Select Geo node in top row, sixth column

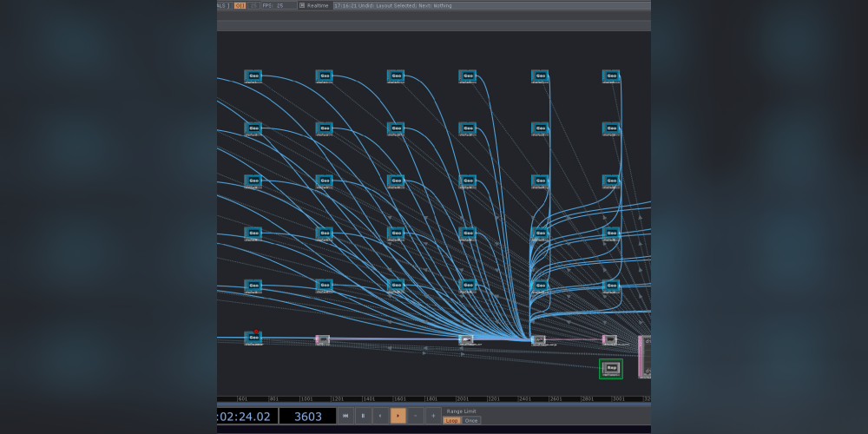(x=611, y=76)
